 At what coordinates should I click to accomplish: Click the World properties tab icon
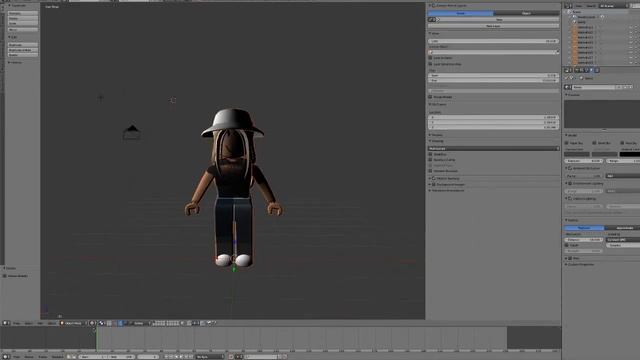click(x=591, y=70)
